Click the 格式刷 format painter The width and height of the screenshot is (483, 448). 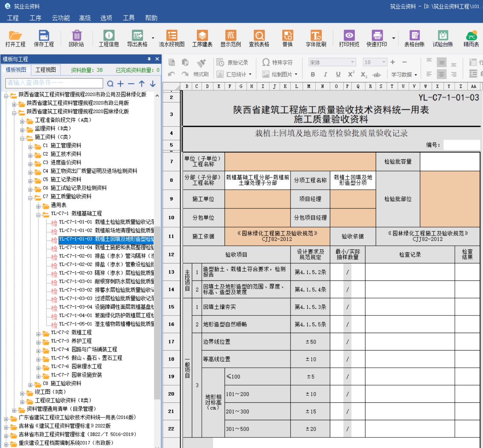click(201, 68)
